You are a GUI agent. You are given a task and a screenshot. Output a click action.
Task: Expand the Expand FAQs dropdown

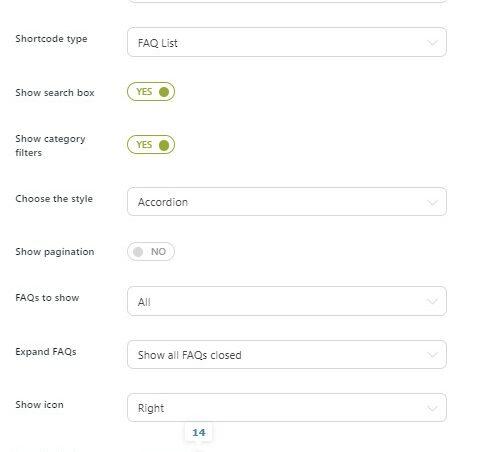(287, 354)
